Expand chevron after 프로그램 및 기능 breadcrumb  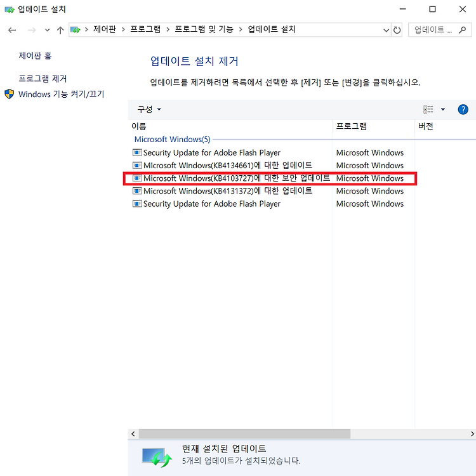[x=241, y=29]
